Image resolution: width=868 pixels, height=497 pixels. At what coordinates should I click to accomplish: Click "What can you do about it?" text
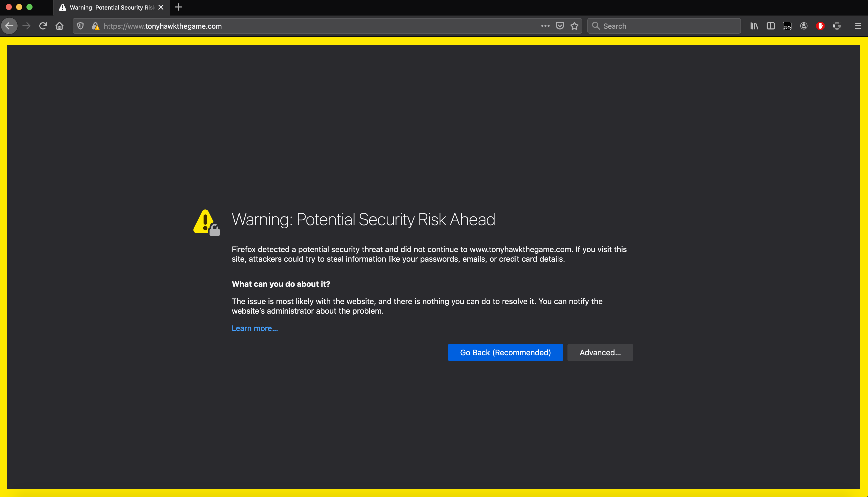click(x=281, y=284)
